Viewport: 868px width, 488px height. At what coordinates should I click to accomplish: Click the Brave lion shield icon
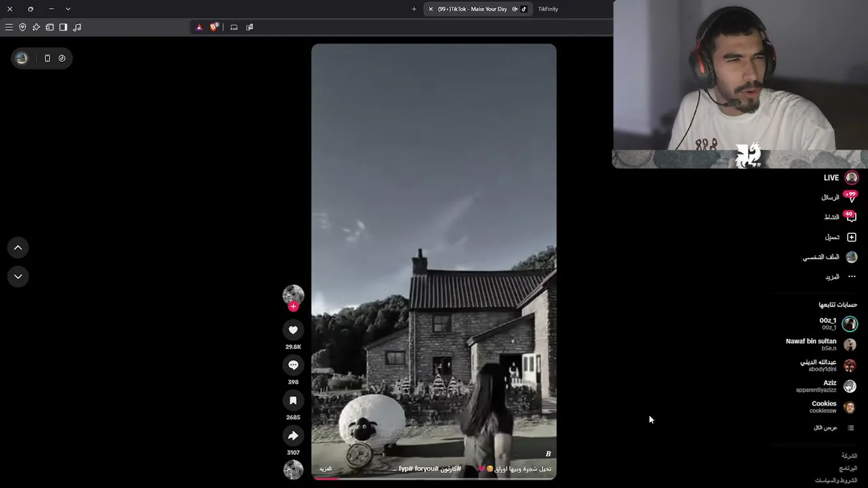click(214, 27)
